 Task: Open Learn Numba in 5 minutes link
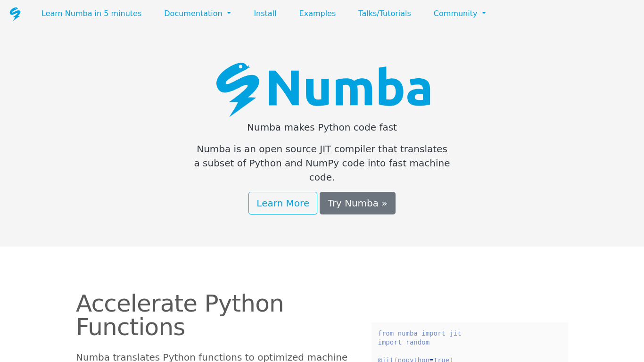(x=91, y=13)
